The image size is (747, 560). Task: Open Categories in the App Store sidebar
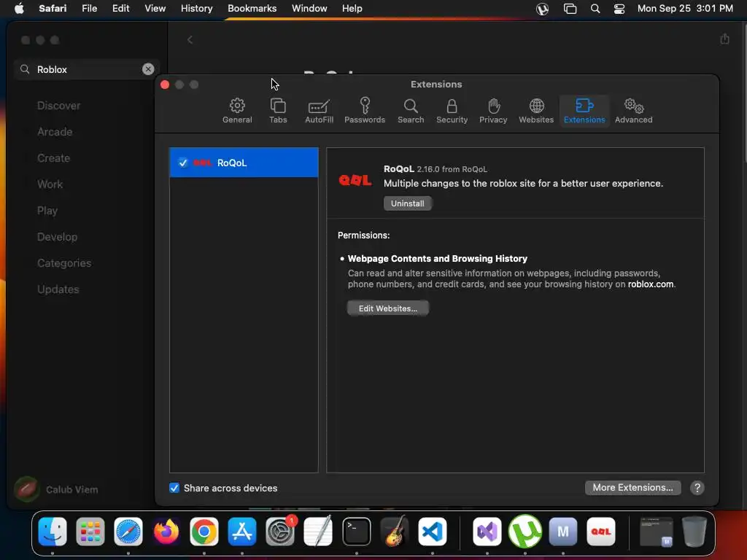point(64,262)
